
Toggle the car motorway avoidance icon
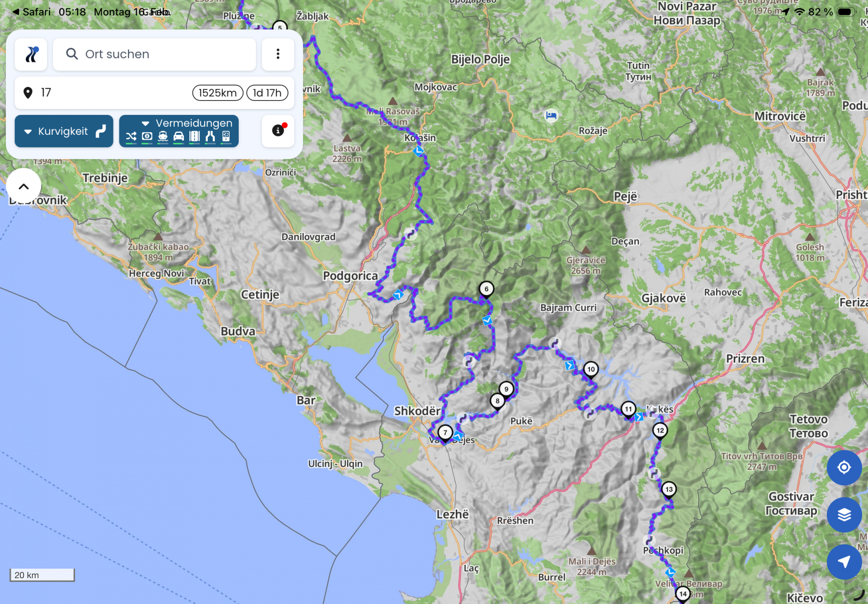pyautogui.click(x=179, y=136)
